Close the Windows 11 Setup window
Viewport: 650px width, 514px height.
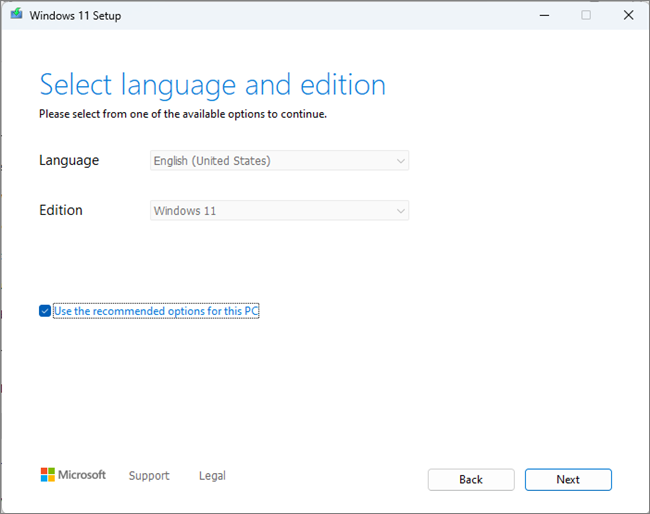coord(627,15)
